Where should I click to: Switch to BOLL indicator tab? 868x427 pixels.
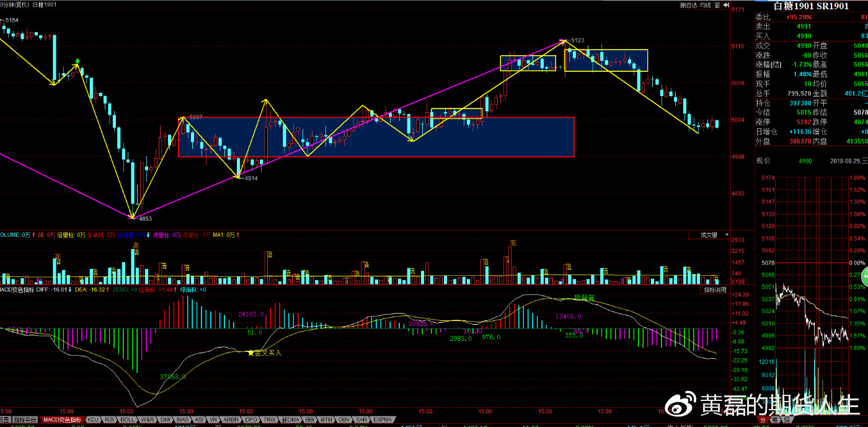coord(128,420)
